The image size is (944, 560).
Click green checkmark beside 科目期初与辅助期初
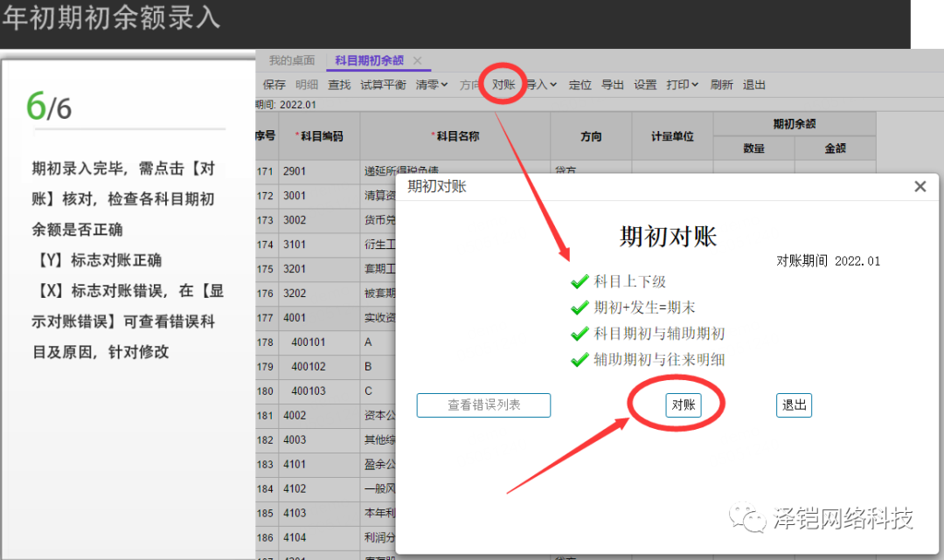(x=579, y=334)
